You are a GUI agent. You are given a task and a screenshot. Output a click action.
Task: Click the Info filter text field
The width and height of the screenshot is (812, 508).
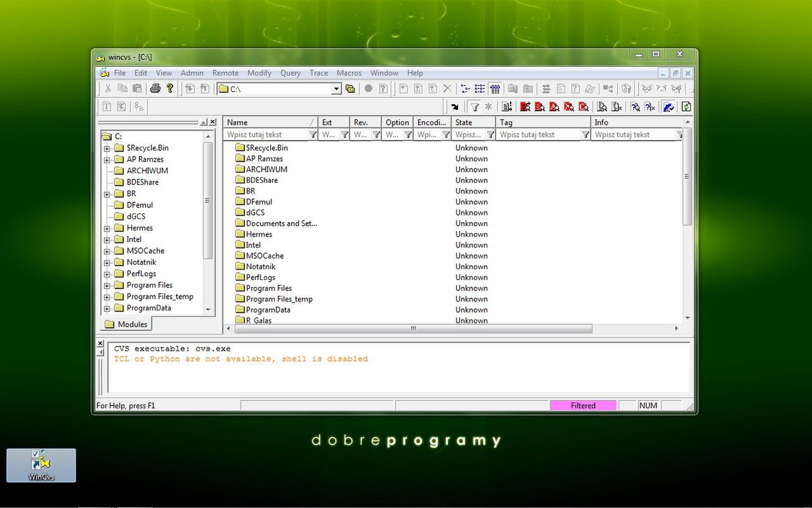coord(634,135)
